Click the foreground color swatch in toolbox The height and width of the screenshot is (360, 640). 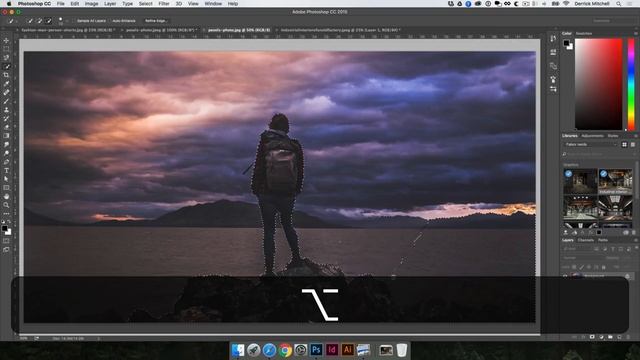pyautogui.click(x=4, y=229)
